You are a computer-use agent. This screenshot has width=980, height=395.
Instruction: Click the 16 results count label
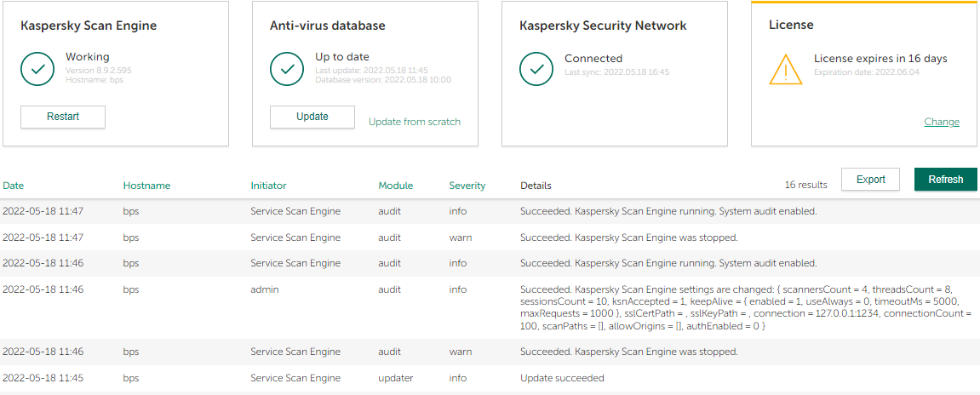[805, 185]
